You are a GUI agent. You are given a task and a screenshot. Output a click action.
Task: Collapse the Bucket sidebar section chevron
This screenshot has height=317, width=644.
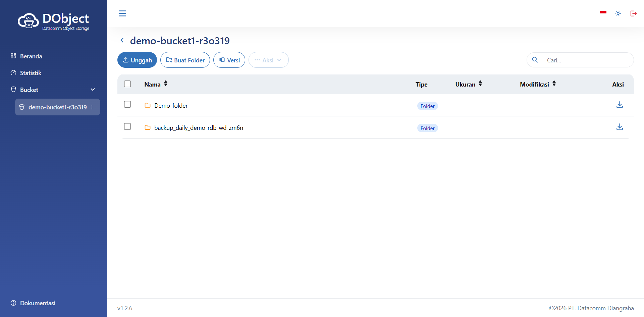click(x=93, y=90)
